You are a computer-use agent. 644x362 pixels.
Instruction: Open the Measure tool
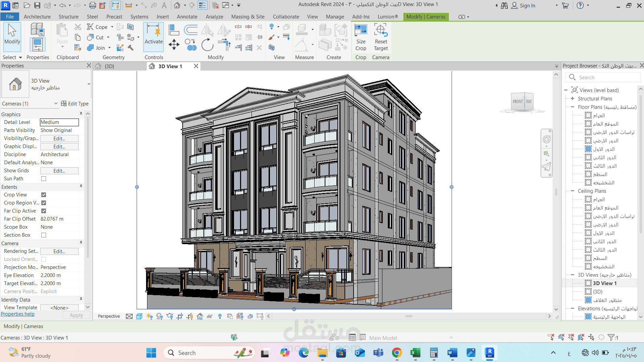[x=301, y=45]
